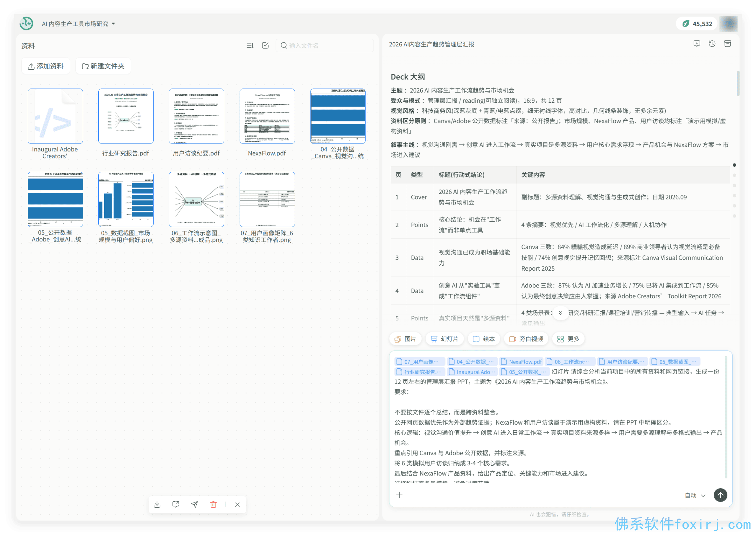The image size is (756, 535).
Task: Click the 添加资料 button
Action: 46,66
